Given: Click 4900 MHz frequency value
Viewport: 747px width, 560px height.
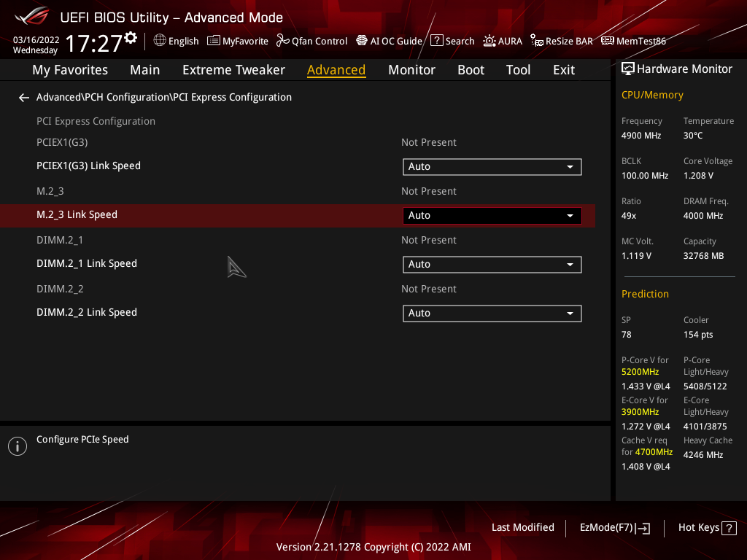Looking at the screenshot, I should (x=640, y=136).
